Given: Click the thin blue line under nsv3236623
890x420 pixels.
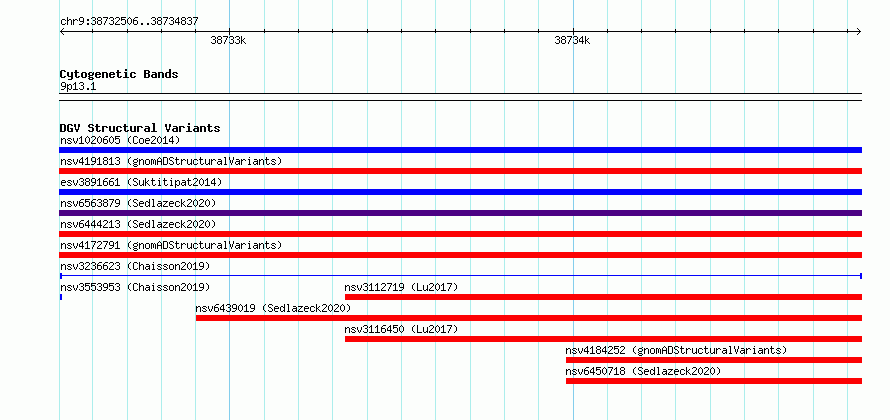Looking at the screenshot, I should 460,276.
